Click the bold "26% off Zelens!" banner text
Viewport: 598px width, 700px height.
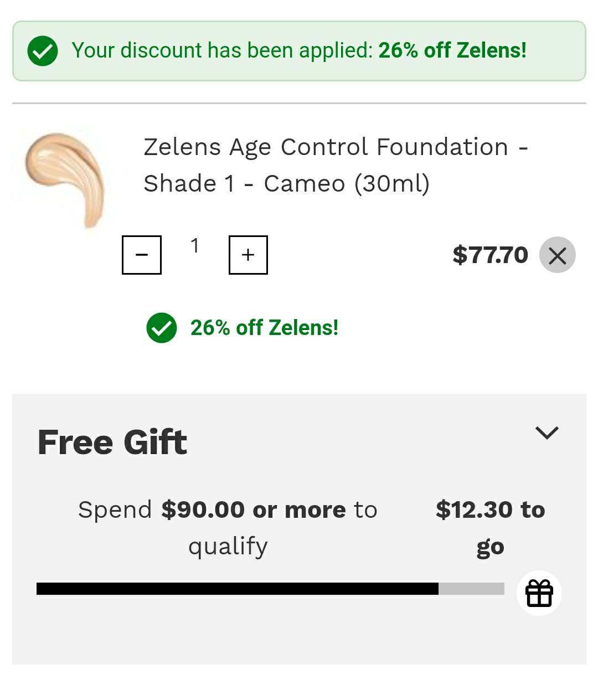[452, 51]
